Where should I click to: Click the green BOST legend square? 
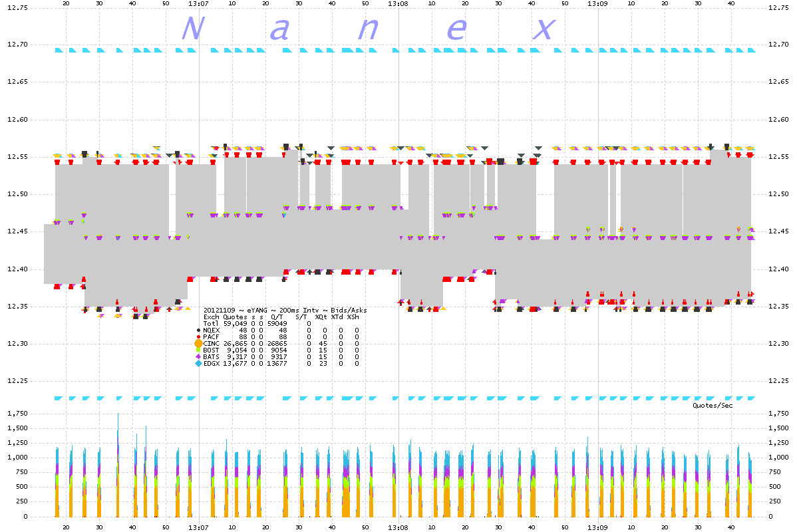click(198, 350)
